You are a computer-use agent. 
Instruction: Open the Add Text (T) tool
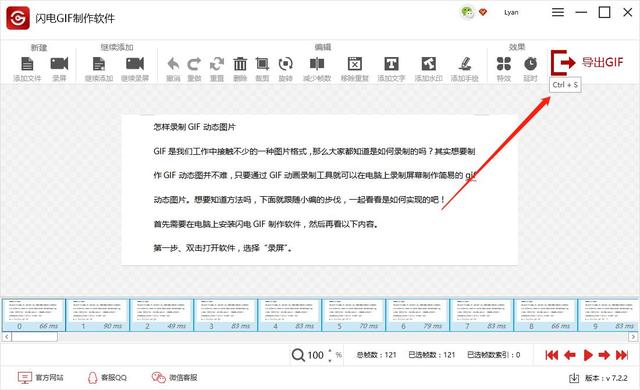[391, 64]
